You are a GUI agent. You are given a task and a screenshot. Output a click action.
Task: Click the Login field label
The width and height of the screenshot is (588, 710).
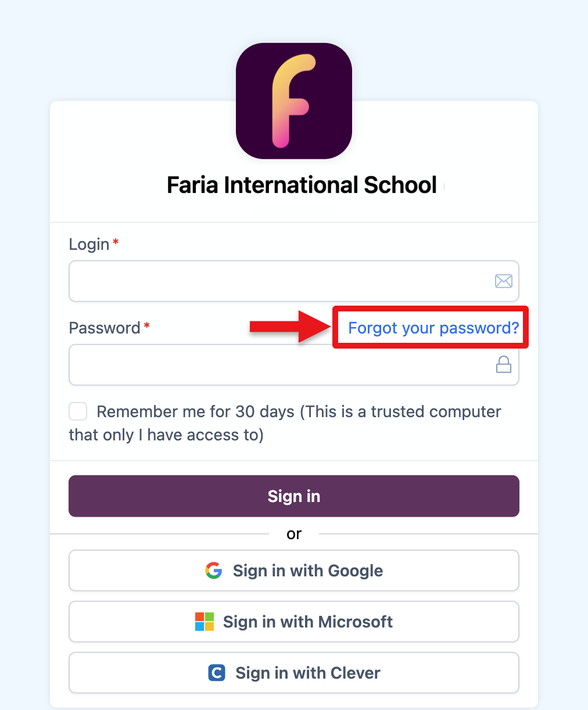tap(89, 244)
